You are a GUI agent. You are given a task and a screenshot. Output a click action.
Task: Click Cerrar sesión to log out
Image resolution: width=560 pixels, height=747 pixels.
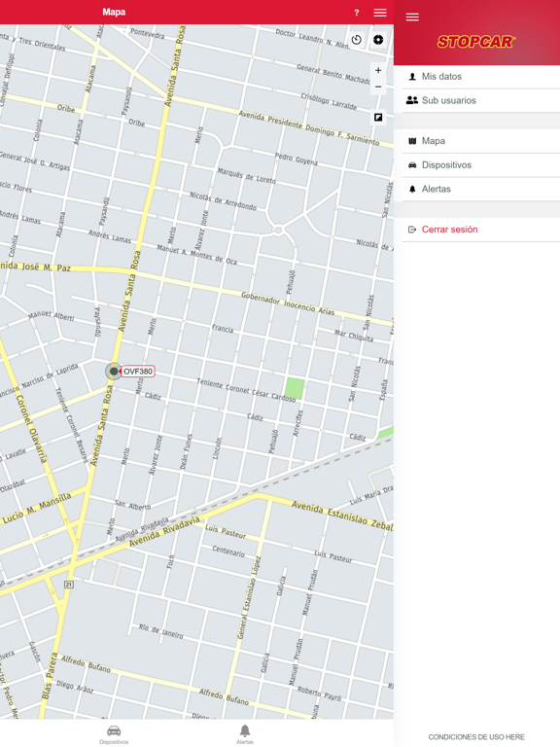[x=481, y=230]
